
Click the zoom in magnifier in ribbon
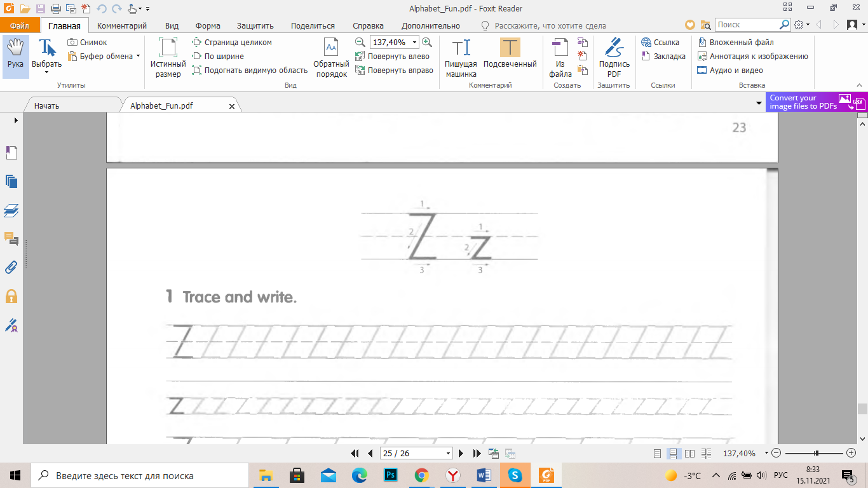pyautogui.click(x=427, y=43)
